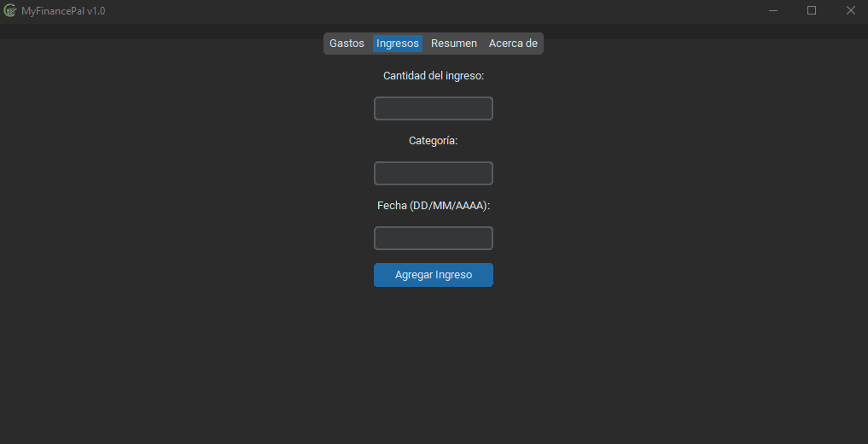Focus the Cantidad del ingreso input field
Image resolution: width=868 pixels, height=444 pixels.
(x=434, y=108)
